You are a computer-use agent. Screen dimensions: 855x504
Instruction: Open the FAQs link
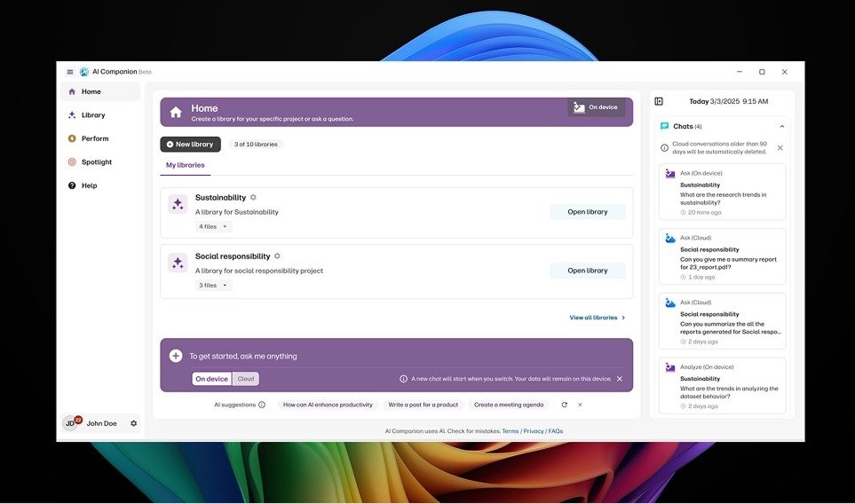[x=556, y=431]
